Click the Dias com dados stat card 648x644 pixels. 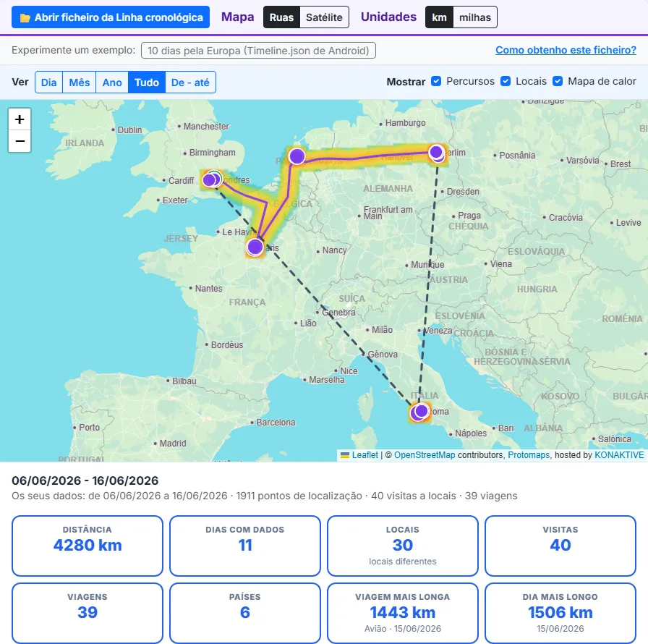245,546
